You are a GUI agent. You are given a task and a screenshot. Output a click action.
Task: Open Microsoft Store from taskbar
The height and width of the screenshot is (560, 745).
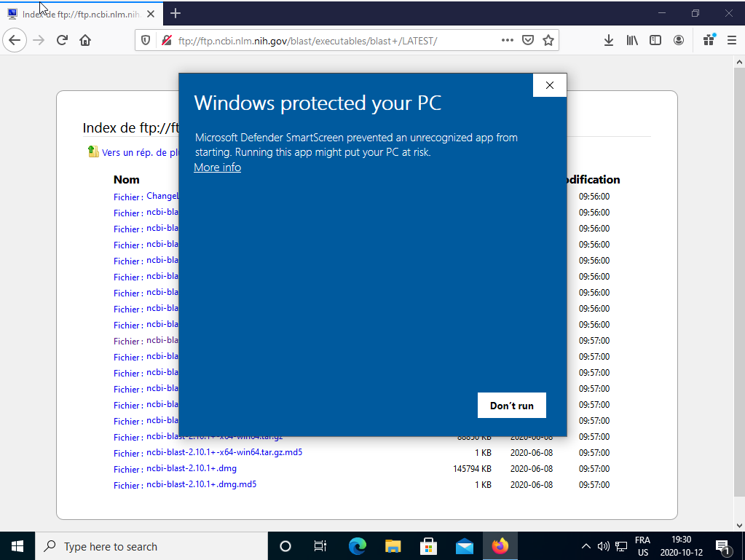click(428, 546)
